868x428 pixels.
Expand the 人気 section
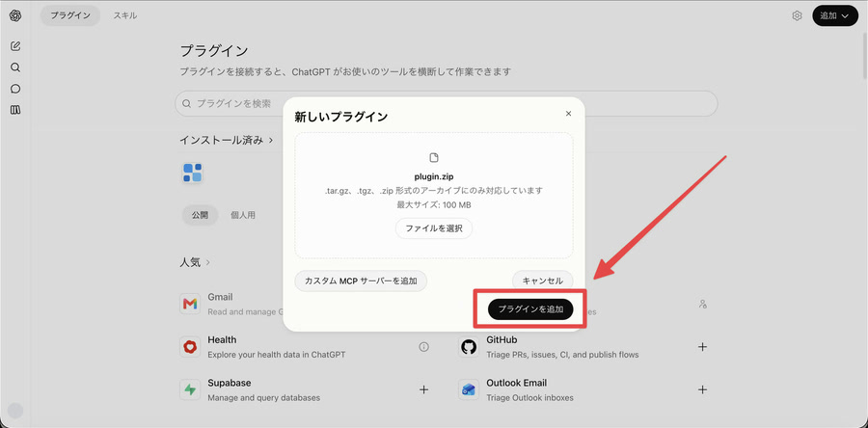(x=195, y=262)
